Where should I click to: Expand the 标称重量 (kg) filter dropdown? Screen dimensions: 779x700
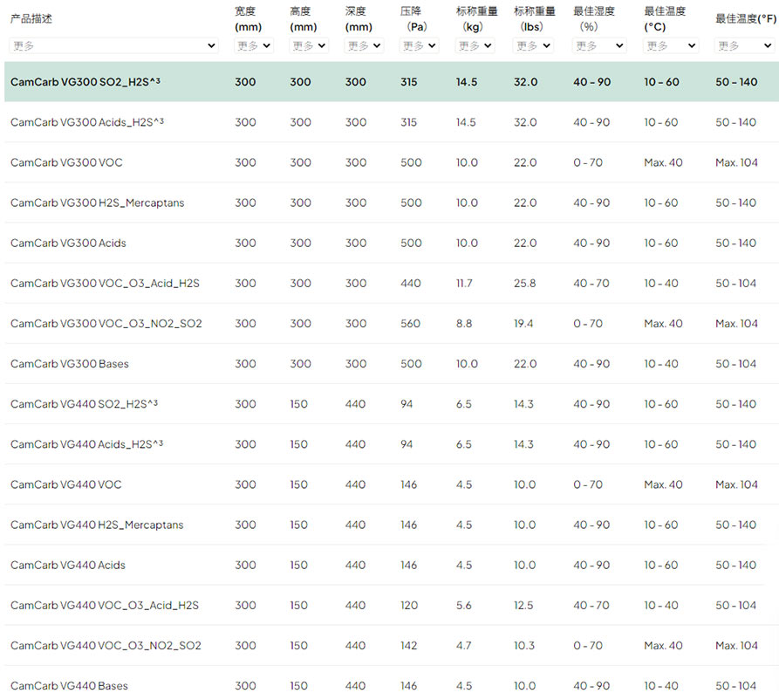click(x=475, y=45)
